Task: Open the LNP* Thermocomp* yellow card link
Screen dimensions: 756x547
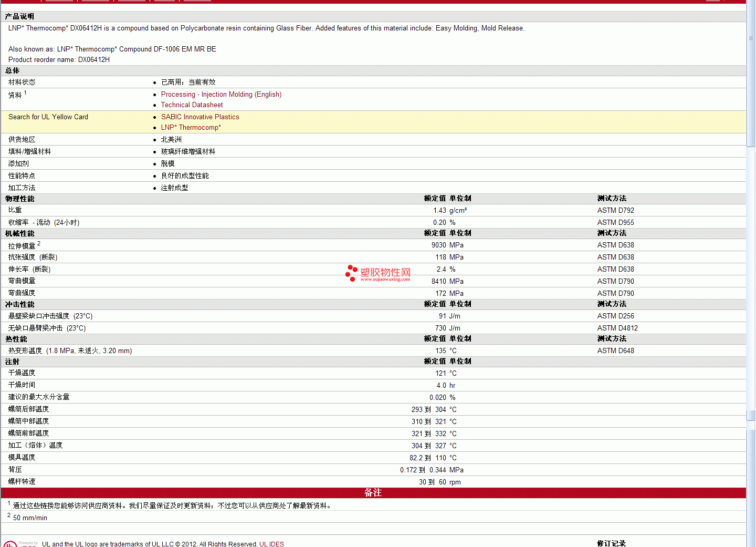Action: [191, 128]
